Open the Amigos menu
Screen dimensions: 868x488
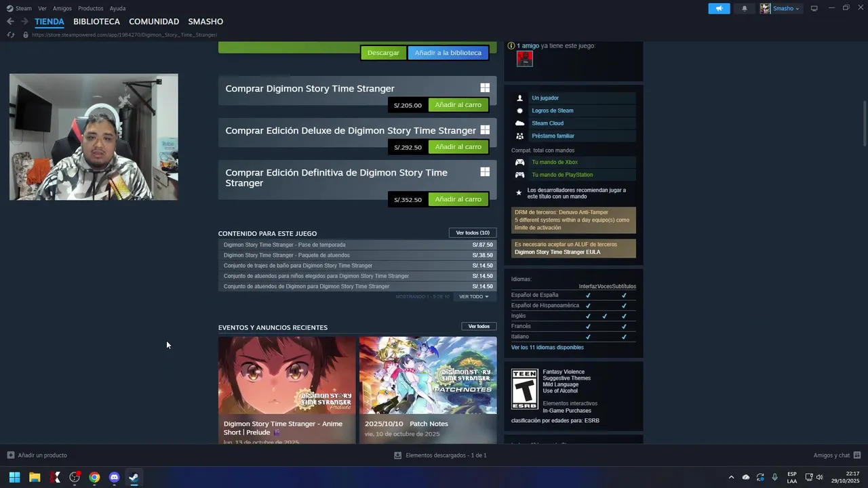[62, 8]
